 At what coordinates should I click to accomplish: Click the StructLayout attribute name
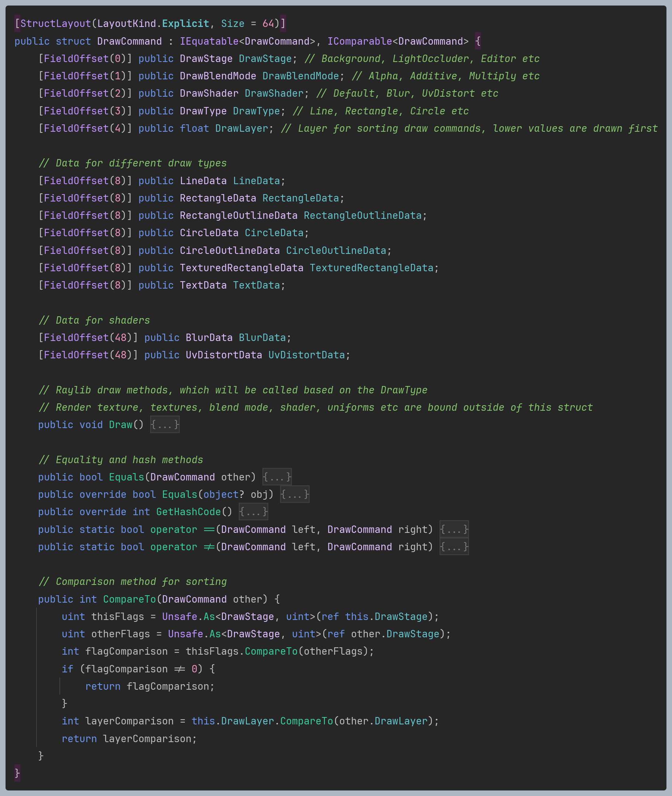pyautogui.click(x=56, y=24)
